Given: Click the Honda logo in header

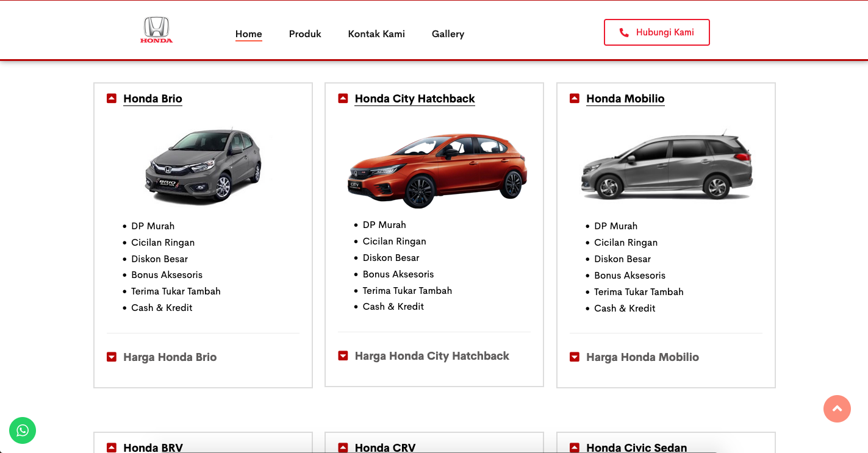Looking at the screenshot, I should (156, 30).
